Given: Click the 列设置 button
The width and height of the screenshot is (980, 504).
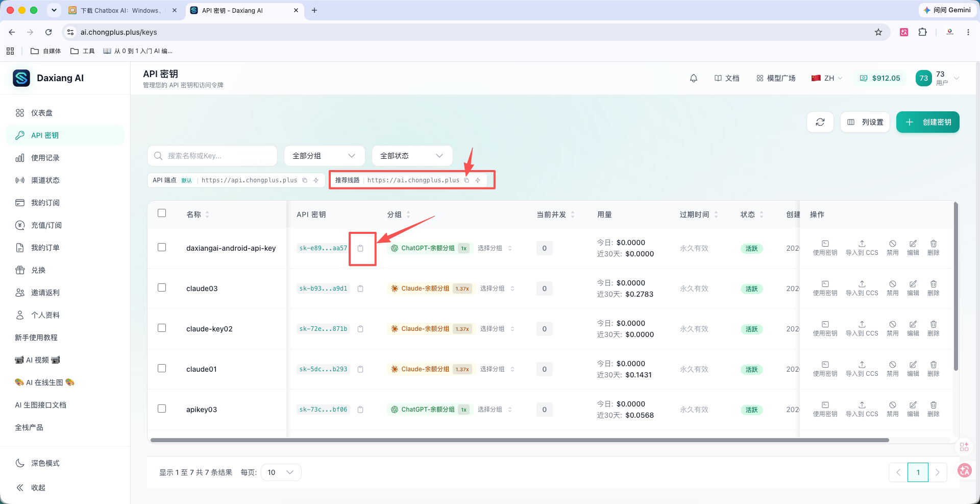Looking at the screenshot, I should coord(865,122).
